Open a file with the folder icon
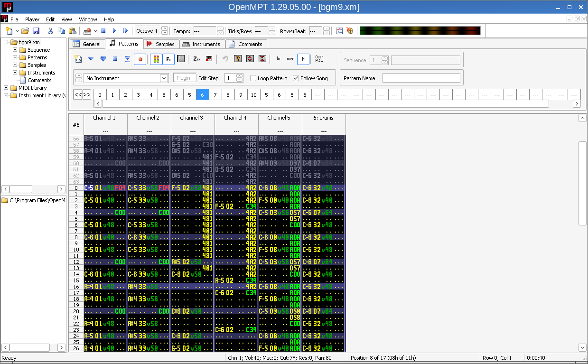588x364 pixels. click(x=25, y=31)
